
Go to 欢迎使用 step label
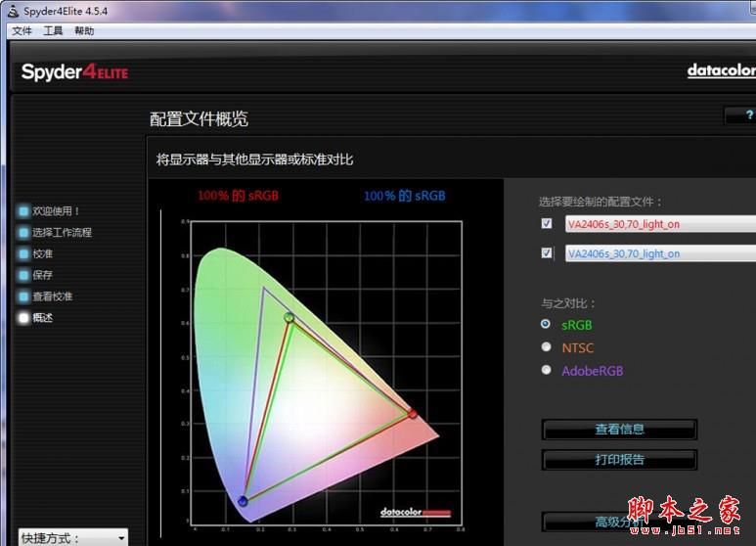[x=56, y=210]
